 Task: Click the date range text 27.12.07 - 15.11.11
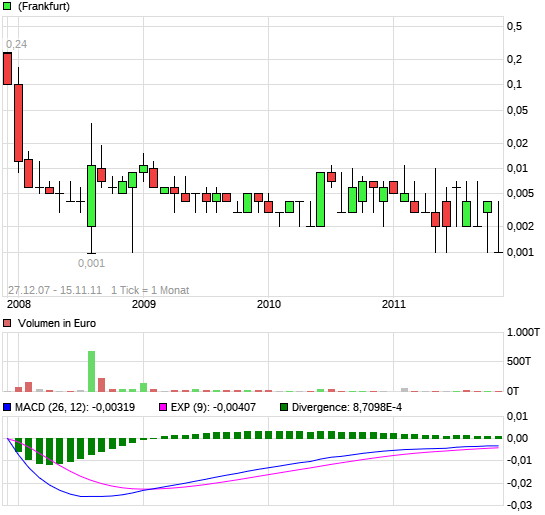[55, 290]
